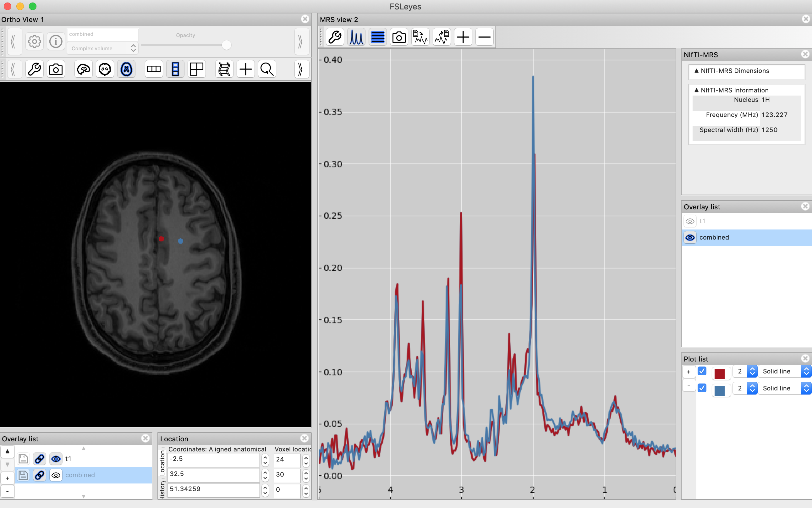Toggle sagittal canvas view icon

coord(83,69)
